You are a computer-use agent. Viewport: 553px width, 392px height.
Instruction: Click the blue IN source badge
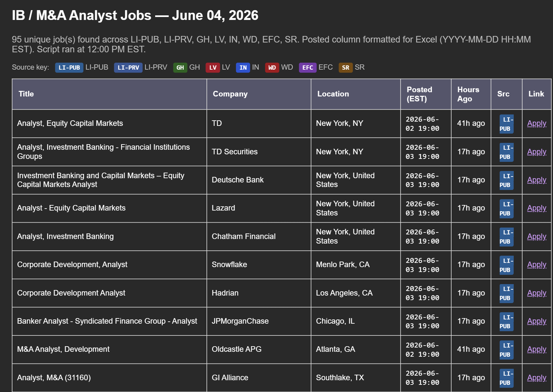coord(243,68)
